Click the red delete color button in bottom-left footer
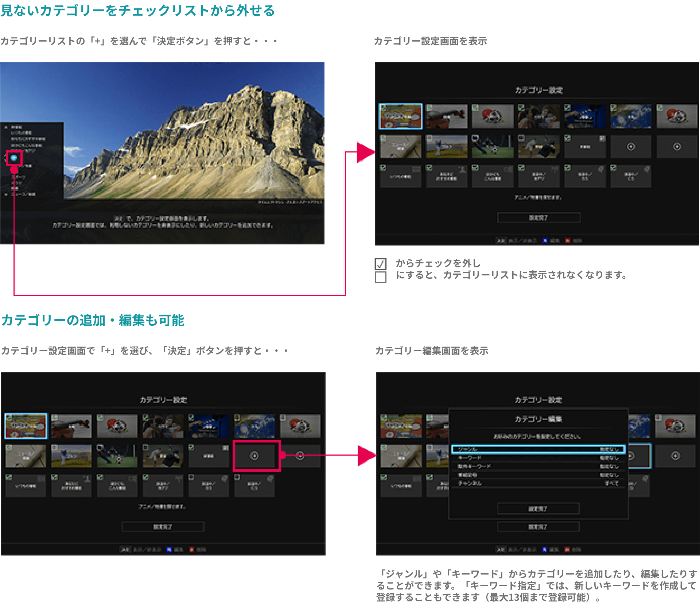 point(192,550)
